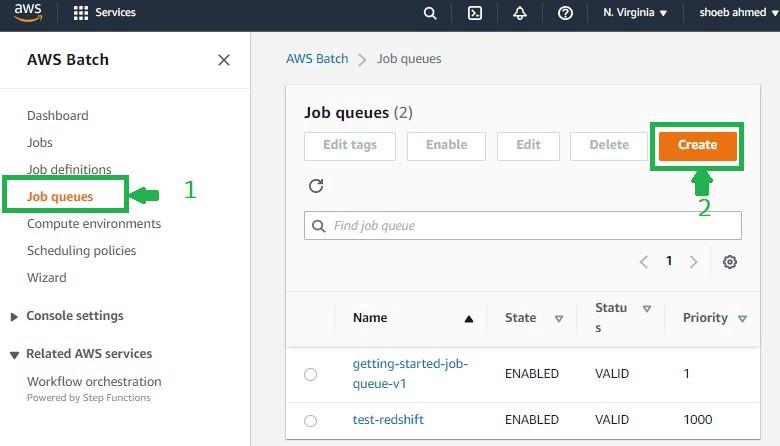Open table preferences gear icon
The width and height of the screenshot is (780, 446).
pos(730,262)
